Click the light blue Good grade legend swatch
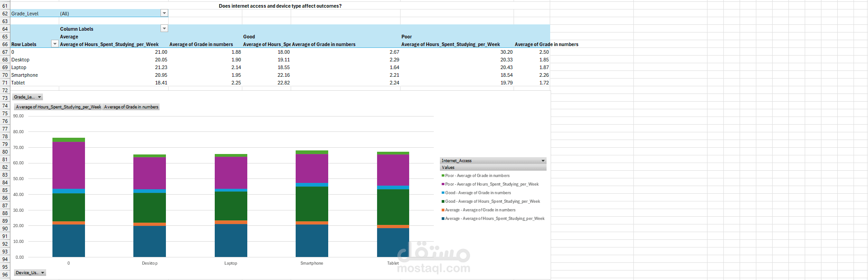 tap(443, 193)
